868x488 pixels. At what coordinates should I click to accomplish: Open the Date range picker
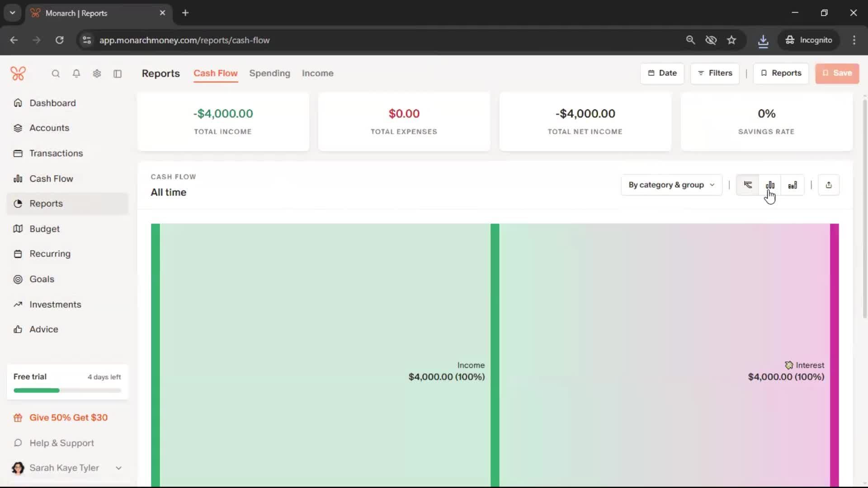662,73
